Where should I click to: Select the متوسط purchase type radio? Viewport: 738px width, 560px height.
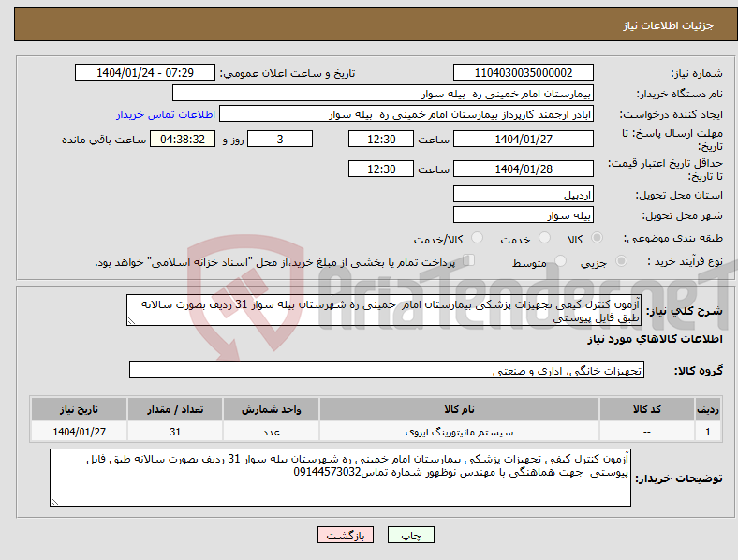pos(560,261)
